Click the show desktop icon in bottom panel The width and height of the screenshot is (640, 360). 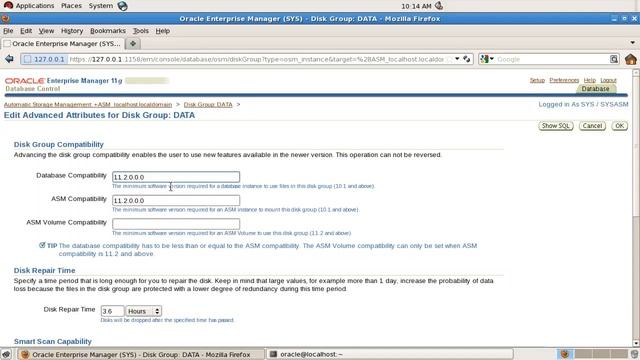pos(6,354)
